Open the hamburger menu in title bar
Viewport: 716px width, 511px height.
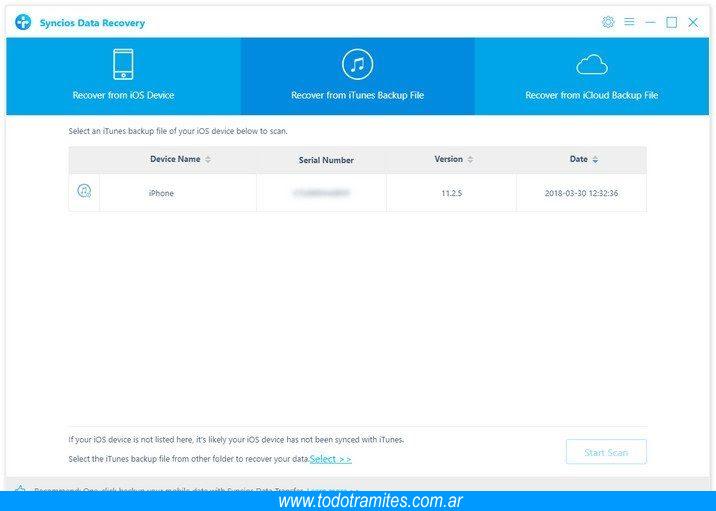[x=629, y=22]
